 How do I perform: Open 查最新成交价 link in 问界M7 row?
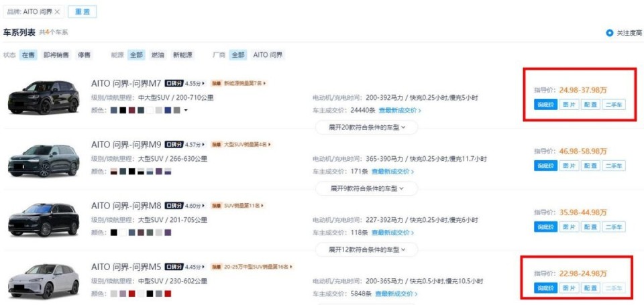click(400, 111)
